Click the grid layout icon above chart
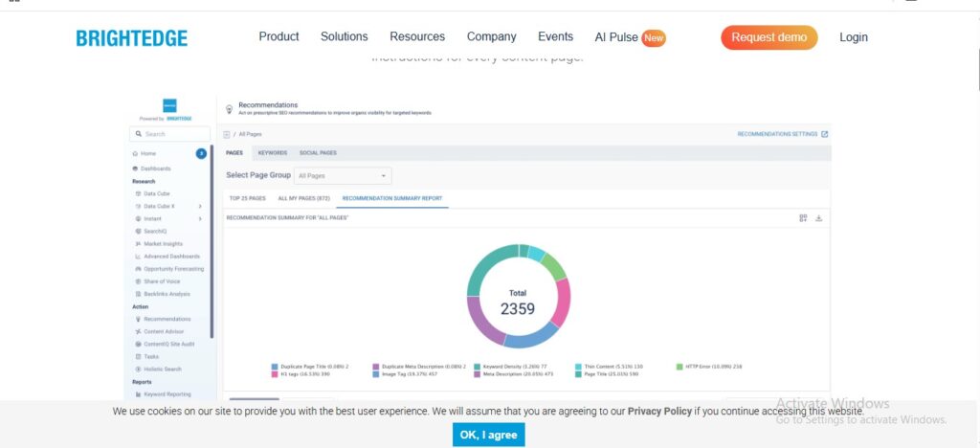The image size is (980, 448). (x=803, y=218)
